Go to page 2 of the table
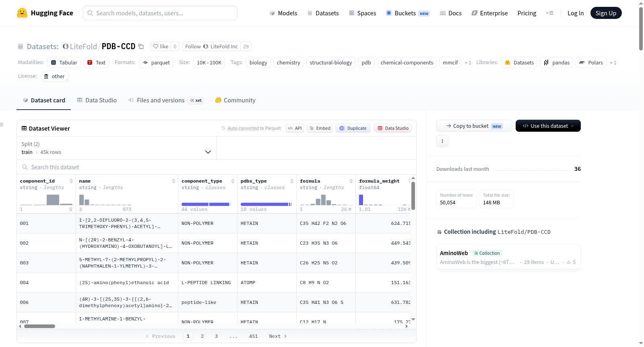Image resolution: width=644 pixels, height=347 pixels. (202, 336)
